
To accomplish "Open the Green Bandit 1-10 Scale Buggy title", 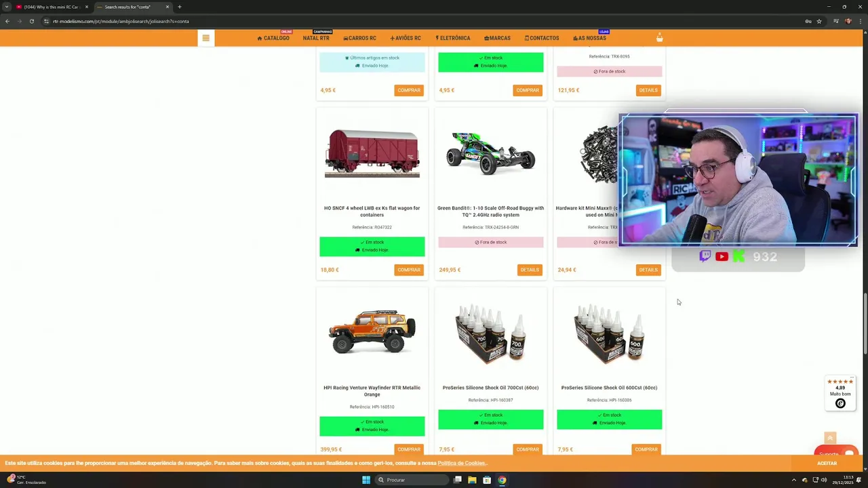I will point(491,211).
